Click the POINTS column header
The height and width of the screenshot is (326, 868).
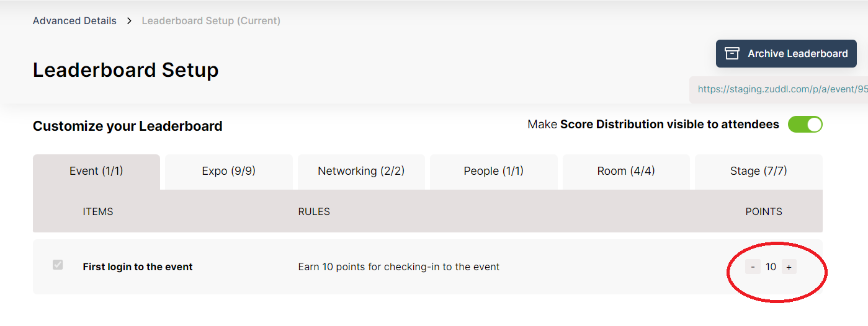pos(764,212)
